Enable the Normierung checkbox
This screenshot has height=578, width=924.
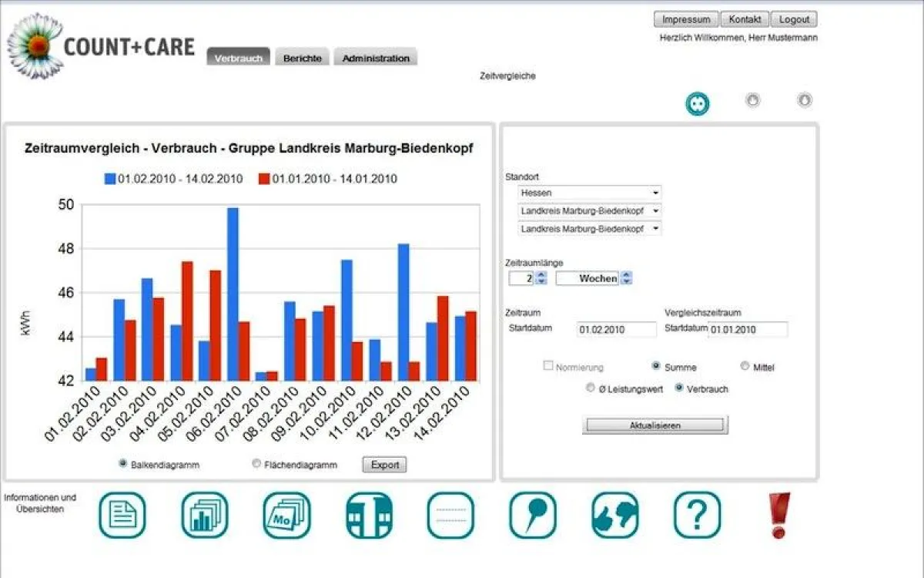click(549, 366)
